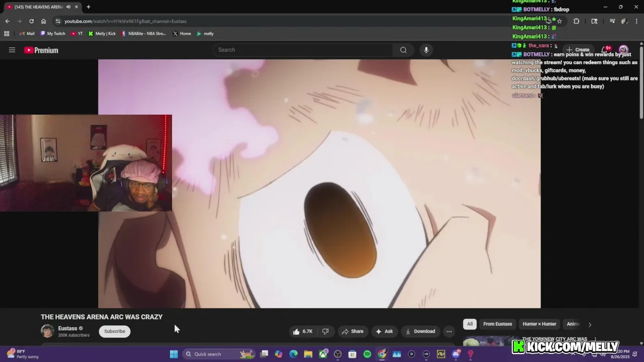The image size is (644, 362).
Task: Open a new browser tab
Action: (88, 7)
